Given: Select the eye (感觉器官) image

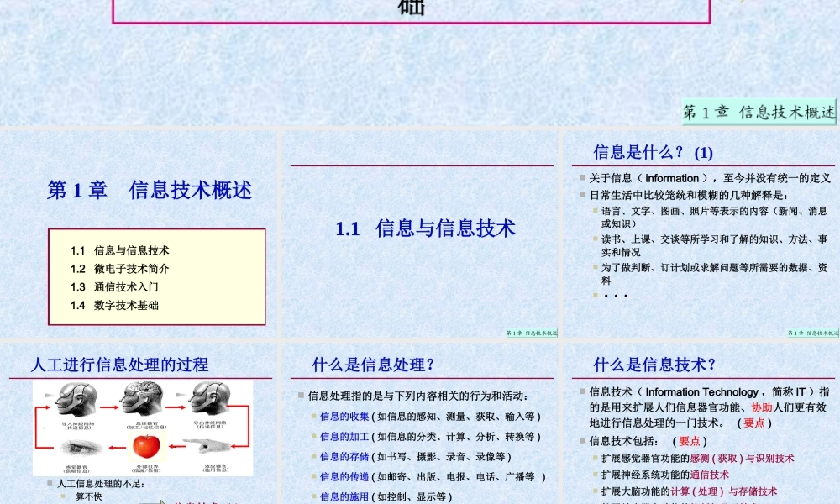Looking at the screenshot, I should (81, 446).
